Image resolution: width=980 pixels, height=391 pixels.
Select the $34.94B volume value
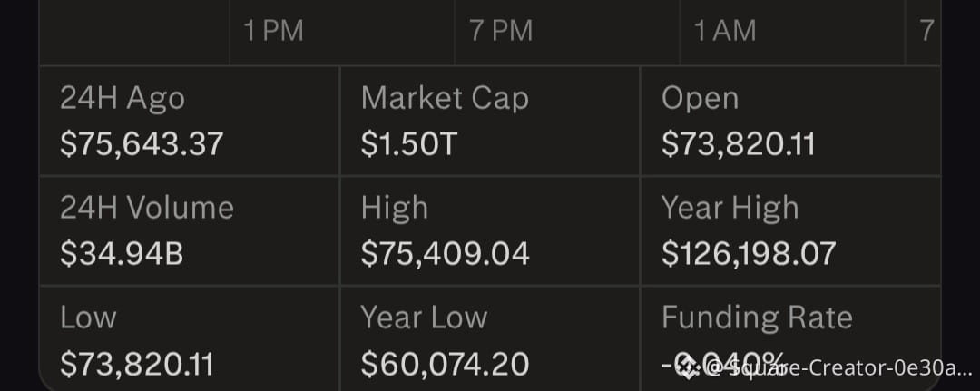pos(122,255)
